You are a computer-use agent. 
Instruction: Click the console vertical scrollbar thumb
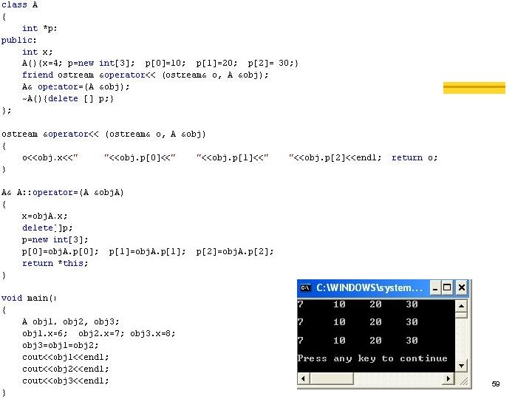461,315
